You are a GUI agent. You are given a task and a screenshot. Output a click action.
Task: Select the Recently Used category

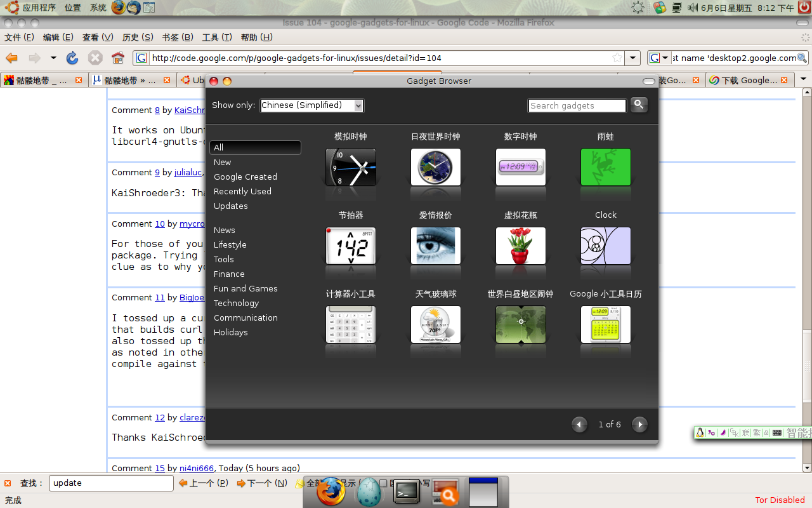pyautogui.click(x=242, y=191)
